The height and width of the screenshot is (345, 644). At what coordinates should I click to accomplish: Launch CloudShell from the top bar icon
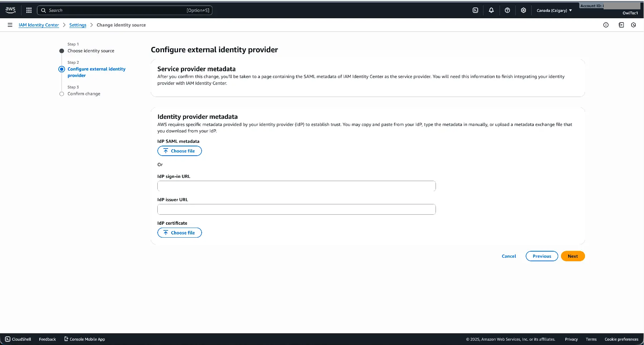tap(475, 10)
